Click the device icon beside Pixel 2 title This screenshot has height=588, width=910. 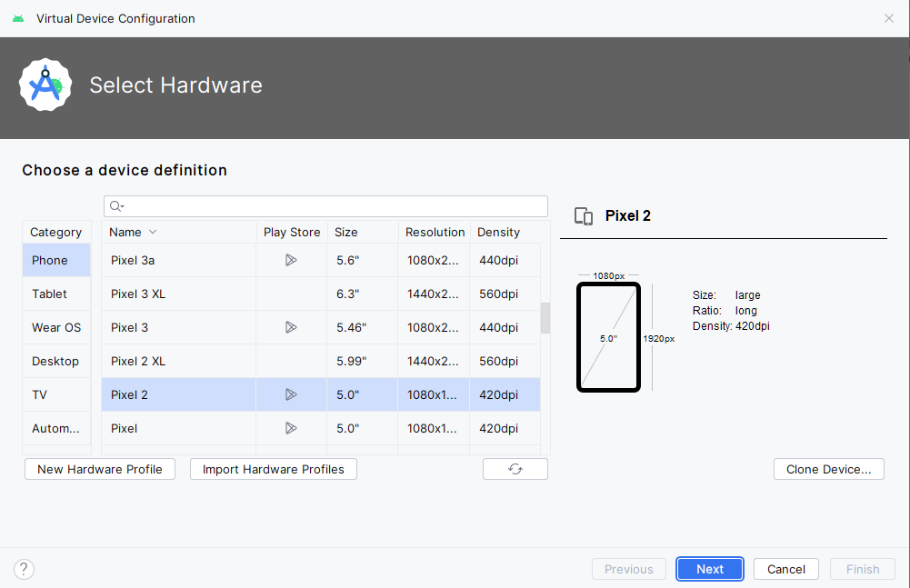tap(584, 216)
